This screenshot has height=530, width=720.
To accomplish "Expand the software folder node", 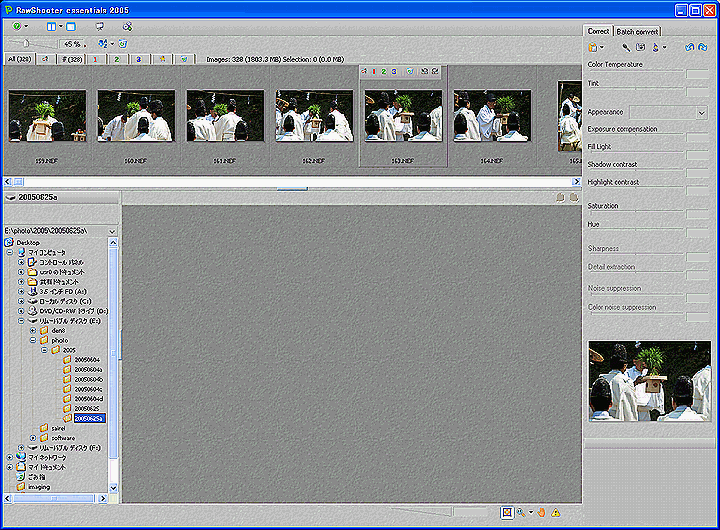I will [33, 437].
